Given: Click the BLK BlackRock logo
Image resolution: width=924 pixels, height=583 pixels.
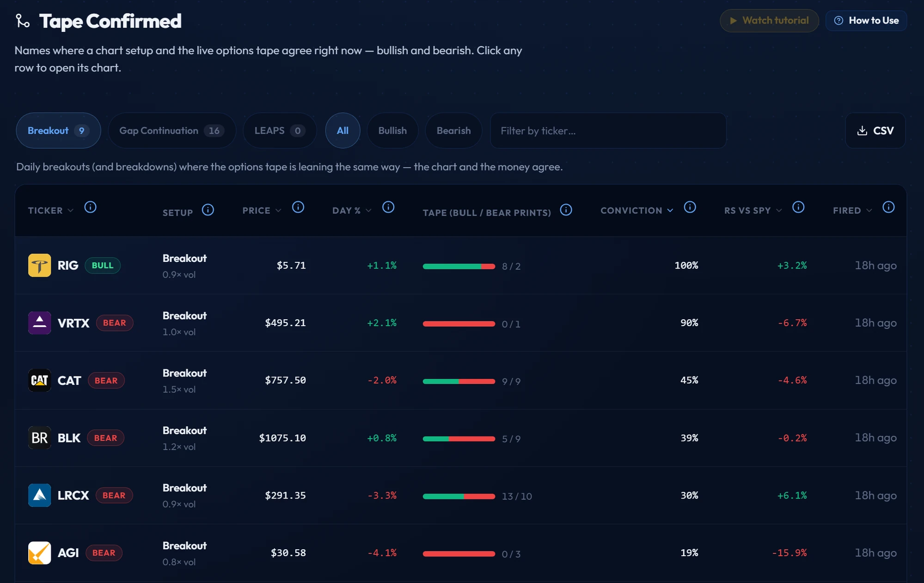Looking at the screenshot, I should tap(40, 437).
